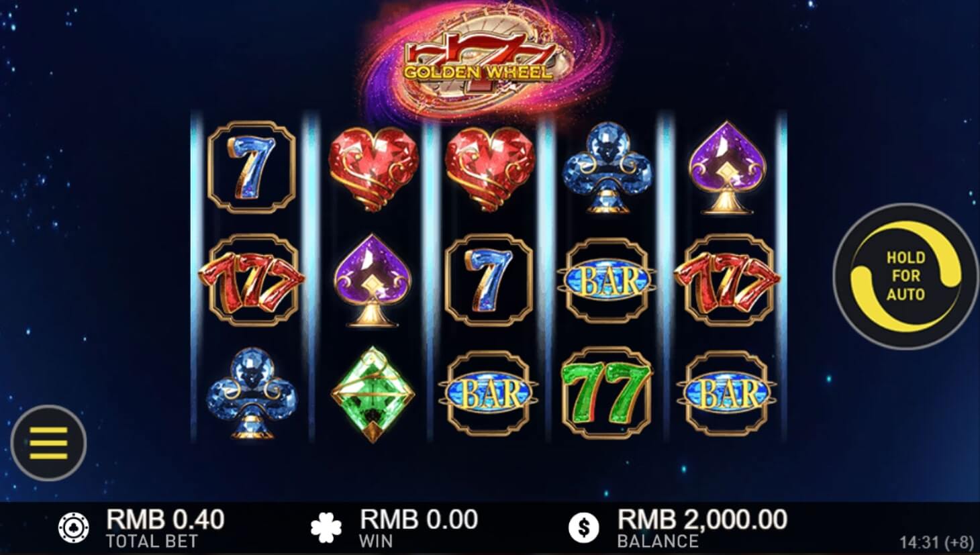Click the RMB 0.00 win display

pos(419,519)
